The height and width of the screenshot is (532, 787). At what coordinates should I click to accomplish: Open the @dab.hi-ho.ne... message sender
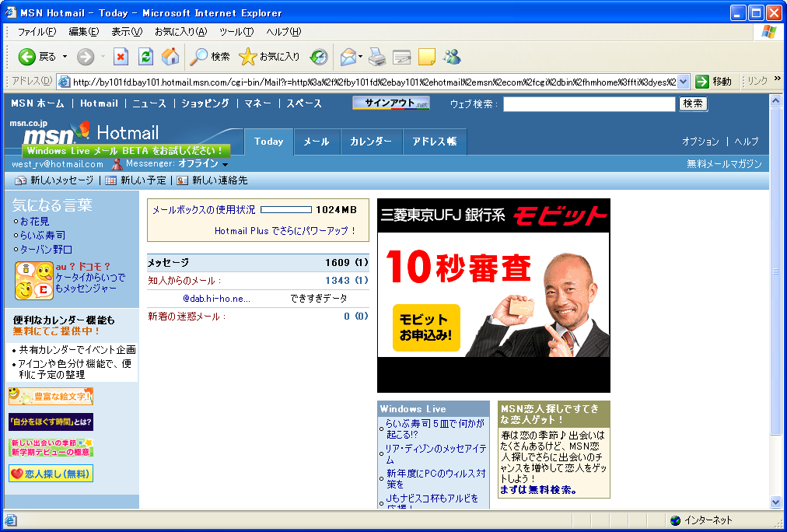tap(216, 299)
